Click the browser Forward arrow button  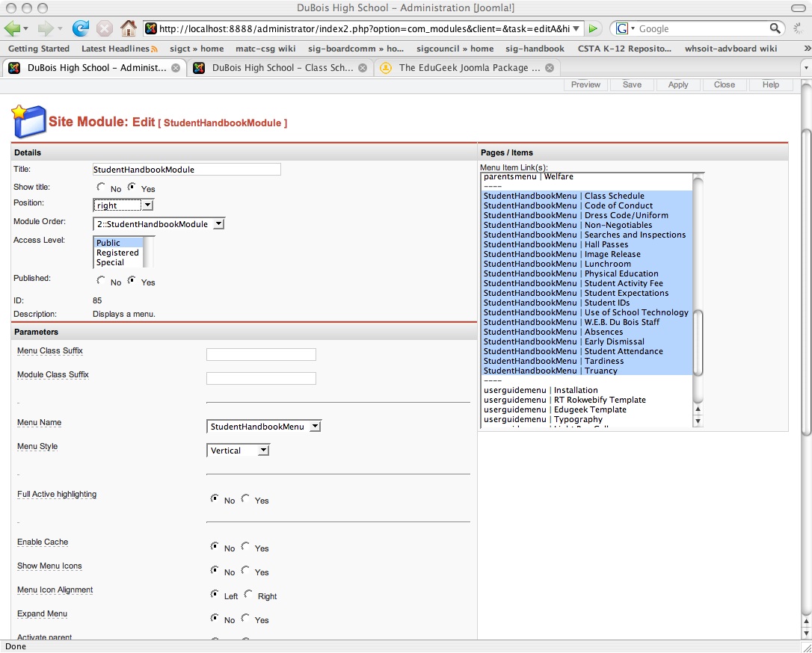[x=46, y=28]
